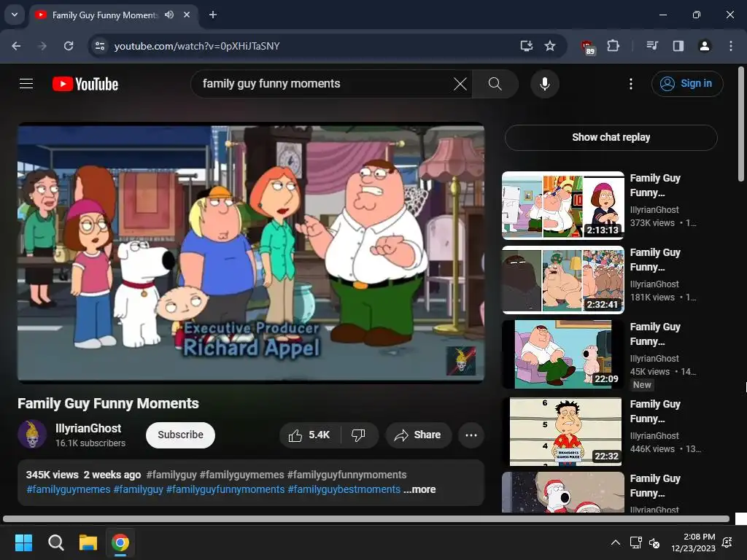This screenshot has width=747, height=560.
Task: Expand description with ...more
Action: (419, 489)
